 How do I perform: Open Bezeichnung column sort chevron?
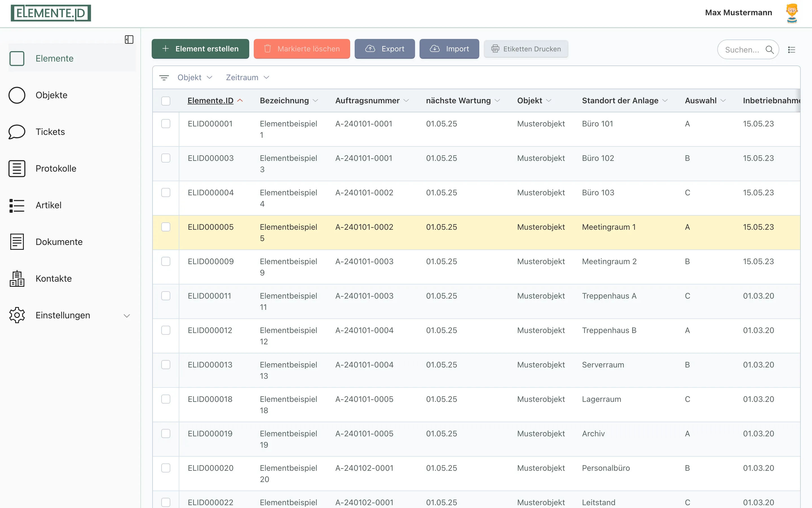click(x=315, y=100)
